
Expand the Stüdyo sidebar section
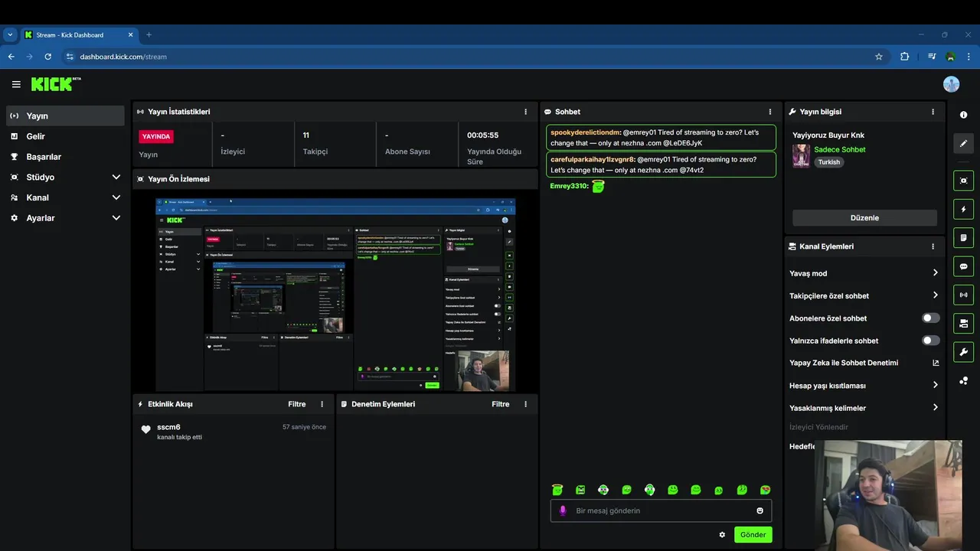click(116, 177)
